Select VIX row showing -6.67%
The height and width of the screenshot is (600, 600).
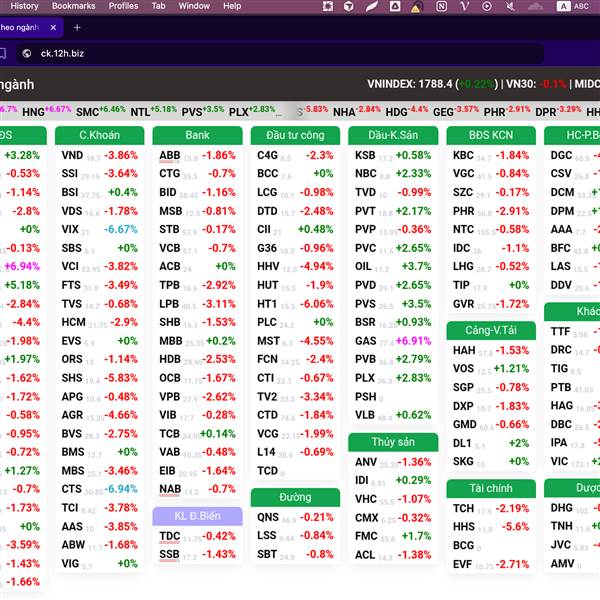[99, 230]
